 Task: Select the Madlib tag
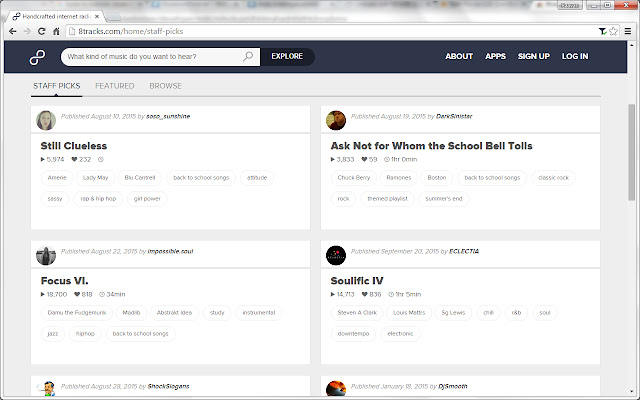point(131,313)
